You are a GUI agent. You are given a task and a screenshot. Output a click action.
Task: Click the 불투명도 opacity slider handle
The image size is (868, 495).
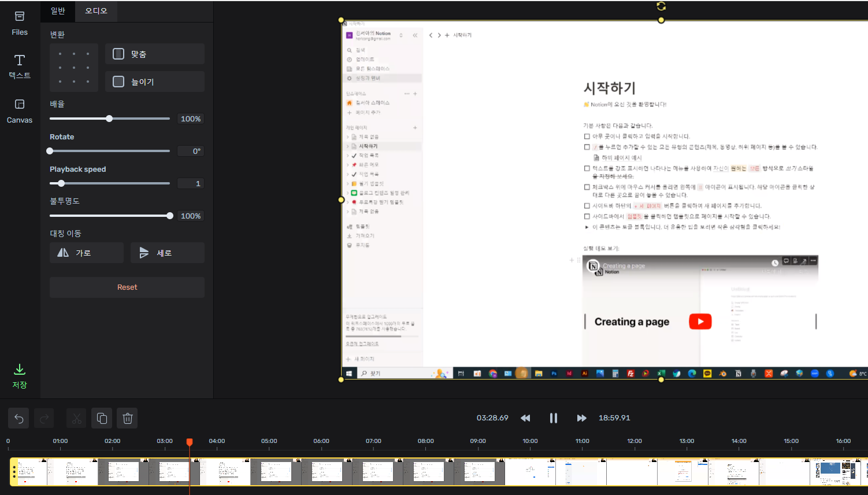click(x=170, y=216)
